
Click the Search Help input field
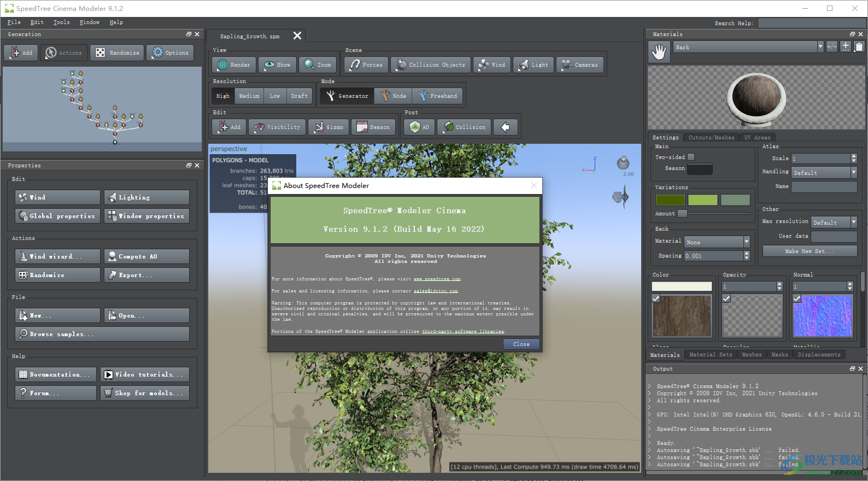point(812,23)
